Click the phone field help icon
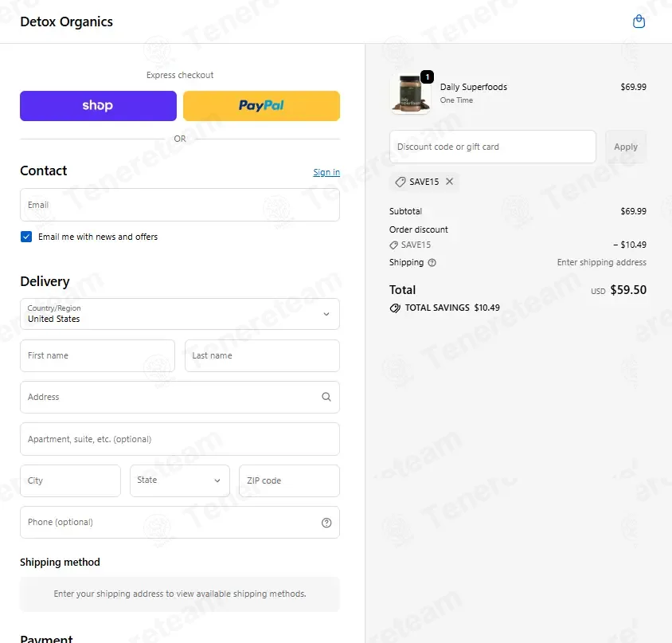Image resolution: width=672 pixels, height=643 pixels. tap(326, 523)
